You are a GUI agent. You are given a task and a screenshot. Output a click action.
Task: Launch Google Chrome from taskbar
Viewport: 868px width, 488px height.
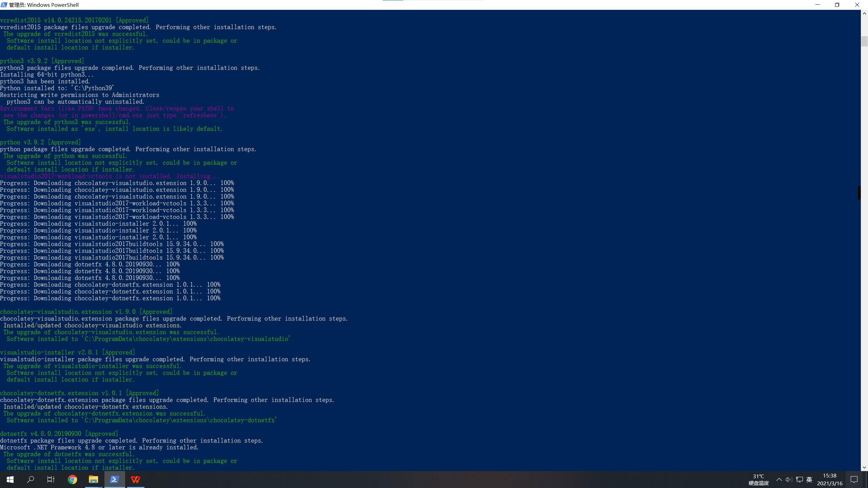tap(72, 480)
